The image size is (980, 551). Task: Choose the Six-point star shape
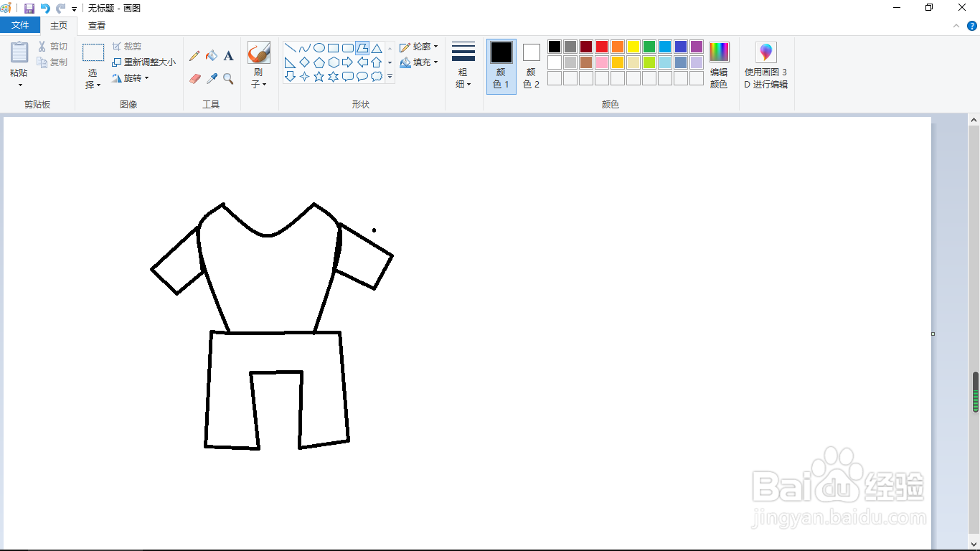334,76
